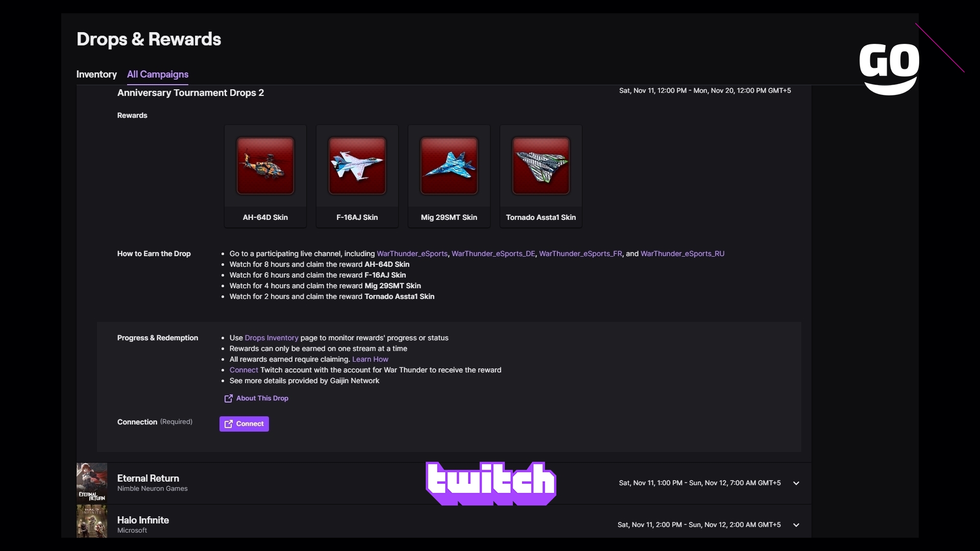Click the Connect button for Gaijin
The height and width of the screenshot is (551, 980).
click(x=244, y=423)
